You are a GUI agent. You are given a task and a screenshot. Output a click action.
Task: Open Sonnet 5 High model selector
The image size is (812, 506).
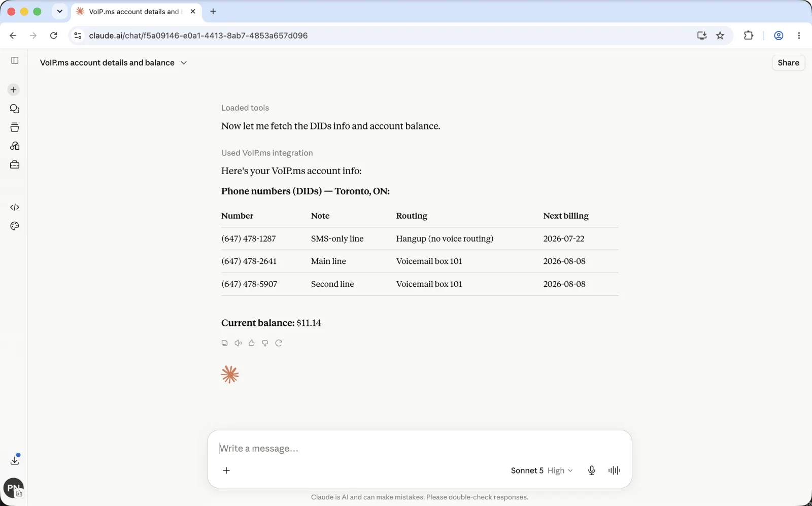pos(542,470)
